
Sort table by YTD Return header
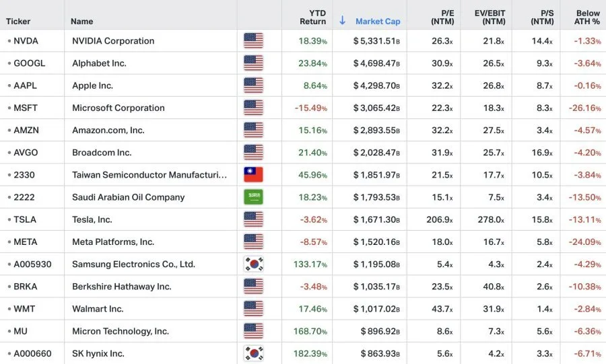pos(312,17)
